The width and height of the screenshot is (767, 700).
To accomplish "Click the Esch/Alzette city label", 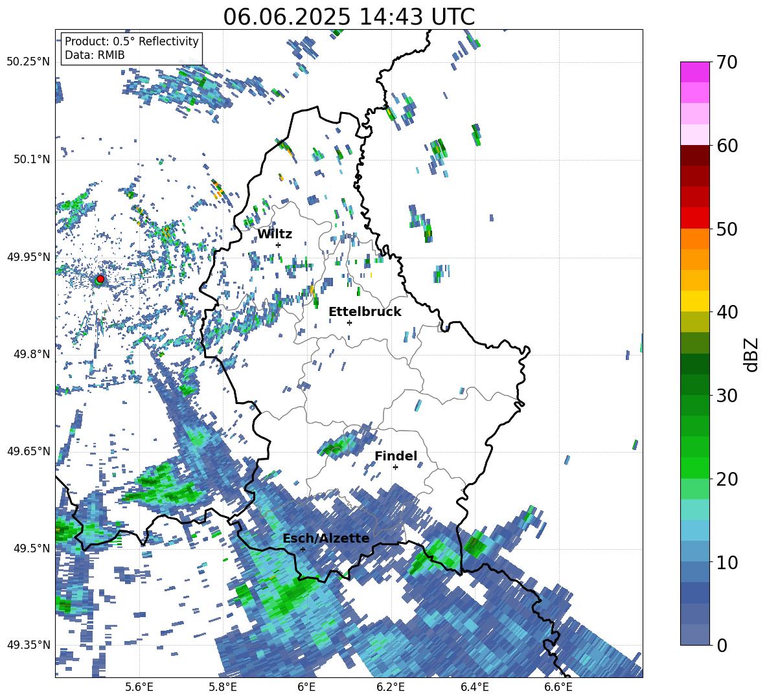I will [x=326, y=538].
